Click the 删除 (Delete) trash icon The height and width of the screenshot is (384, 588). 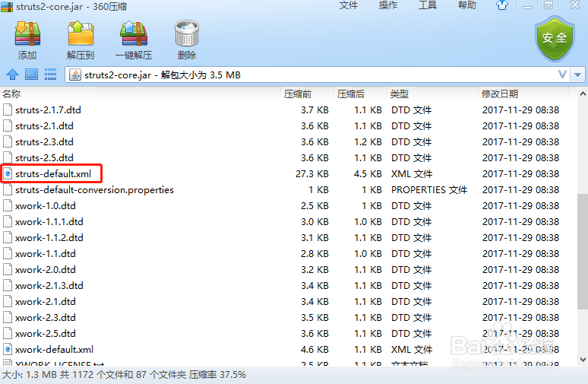click(x=187, y=34)
